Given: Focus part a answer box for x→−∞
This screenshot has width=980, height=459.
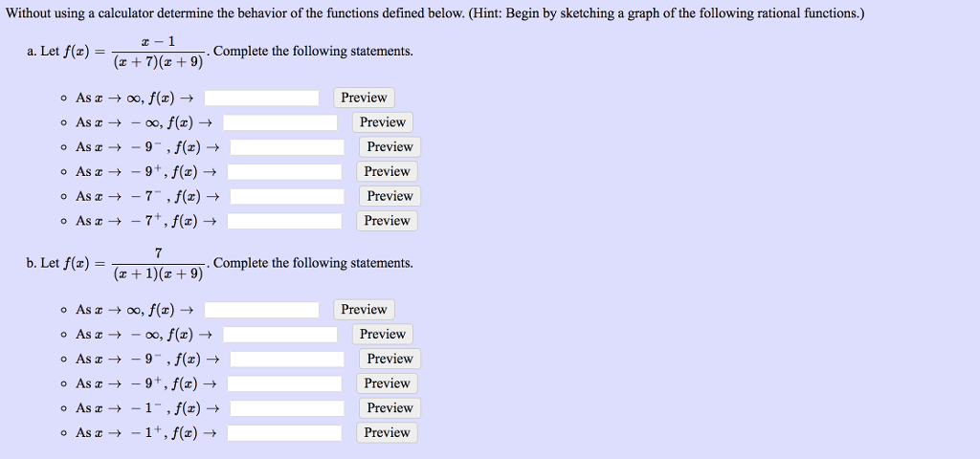Looking at the screenshot, I should (x=279, y=122).
